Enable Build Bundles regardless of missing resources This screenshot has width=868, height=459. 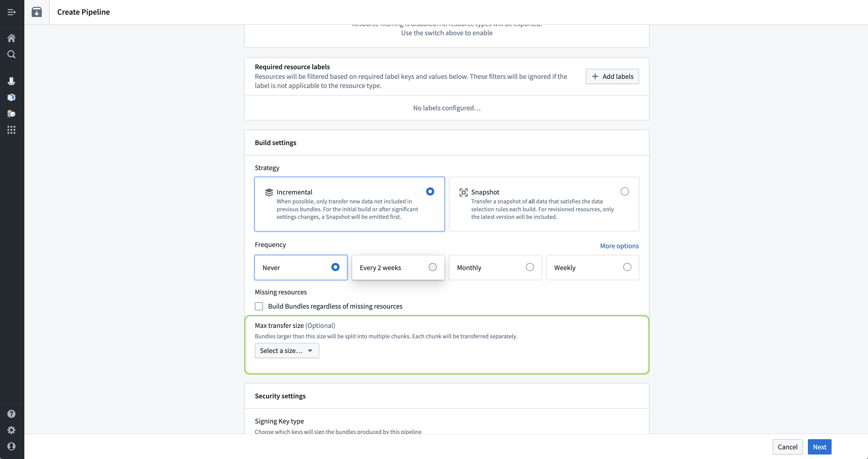(259, 306)
